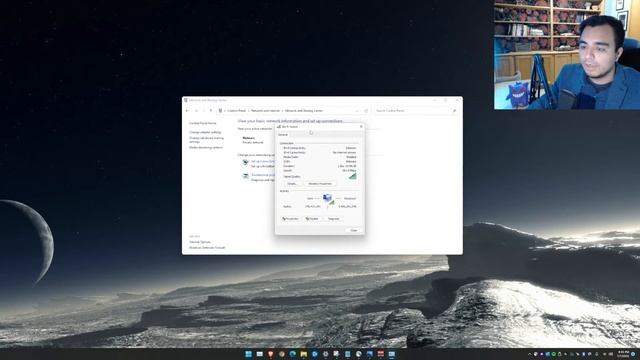Navigate up one level in Control Panel
The height and width of the screenshot is (360, 640).
[x=211, y=111]
